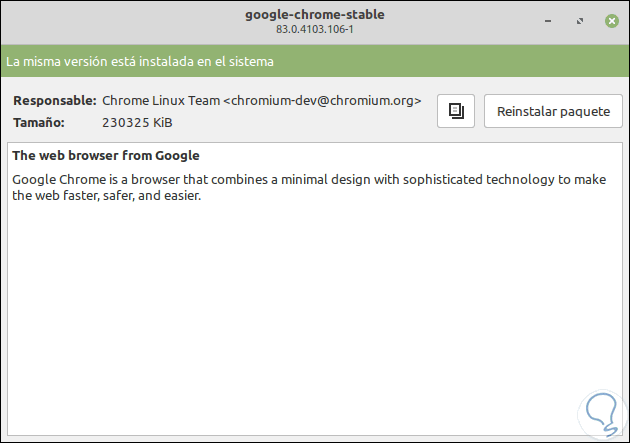Viewport: 630px width, 443px height.
Task: Click the chromium-dev@chromium.org email address
Action: click(x=328, y=101)
